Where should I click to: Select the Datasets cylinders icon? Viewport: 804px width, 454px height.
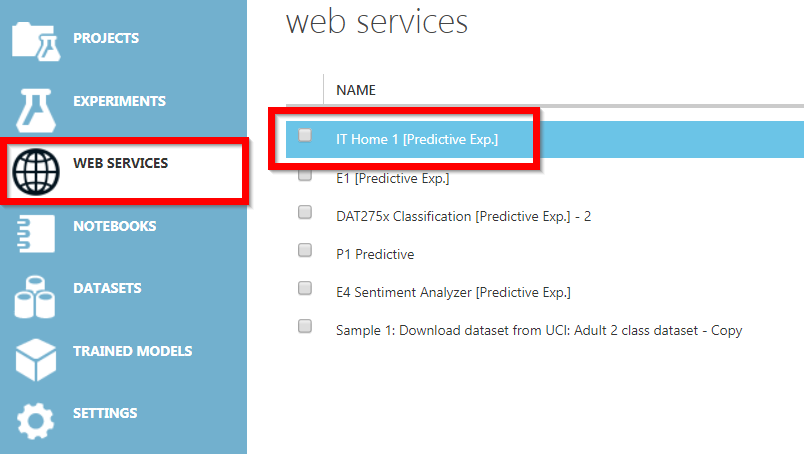pos(35,297)
